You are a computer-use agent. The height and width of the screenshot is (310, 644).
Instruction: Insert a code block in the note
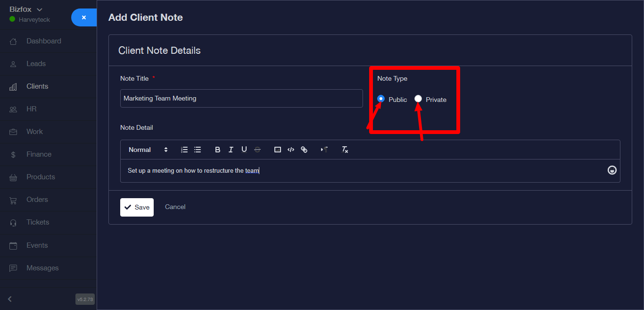(291, 150)
